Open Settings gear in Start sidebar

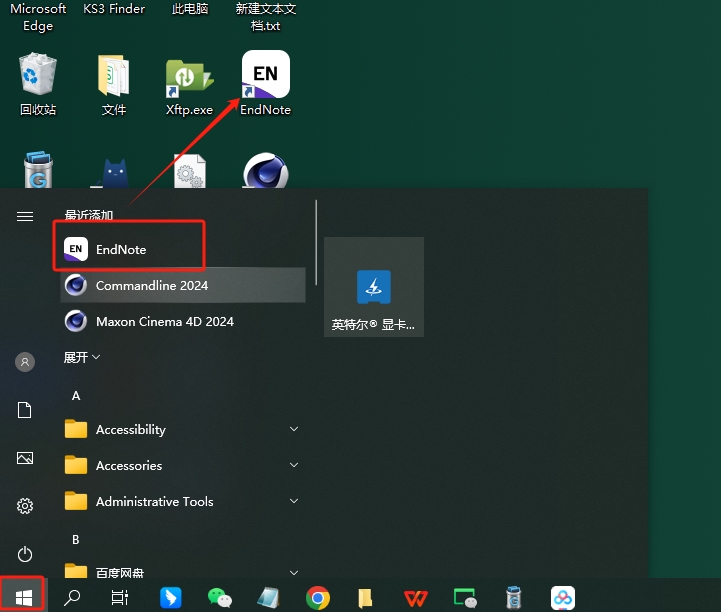point(25,506)
